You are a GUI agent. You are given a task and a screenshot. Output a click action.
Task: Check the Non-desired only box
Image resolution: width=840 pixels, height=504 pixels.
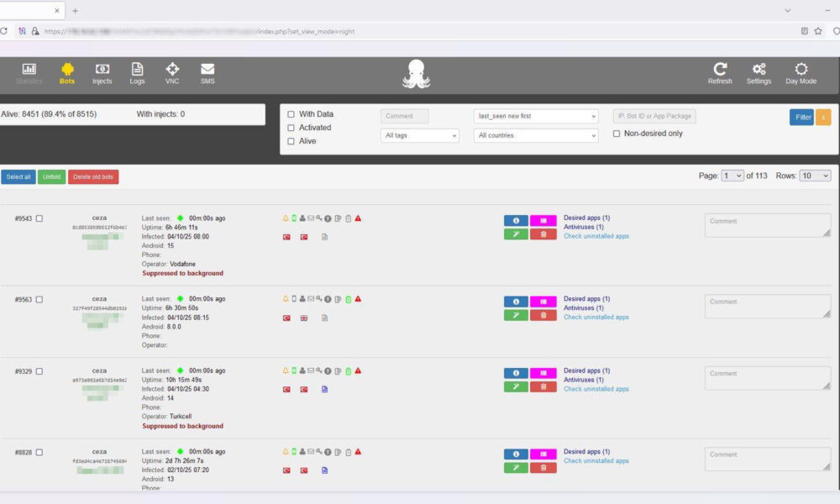pos(617,134)
